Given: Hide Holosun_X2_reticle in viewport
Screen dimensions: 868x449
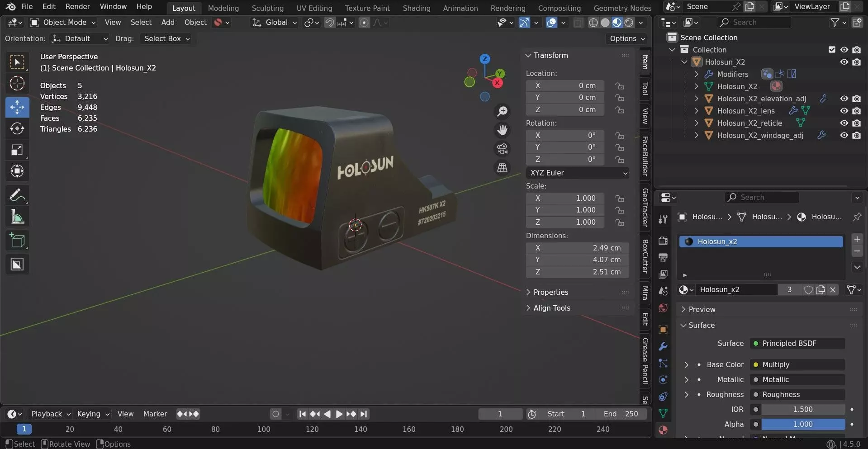Looking at the screenshot, I should pos(844,123).
